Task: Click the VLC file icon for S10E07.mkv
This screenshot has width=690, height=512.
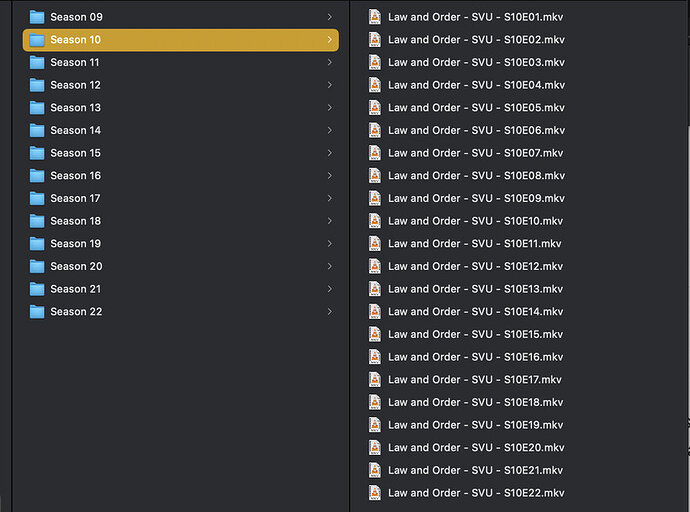Action: [374, 153]
